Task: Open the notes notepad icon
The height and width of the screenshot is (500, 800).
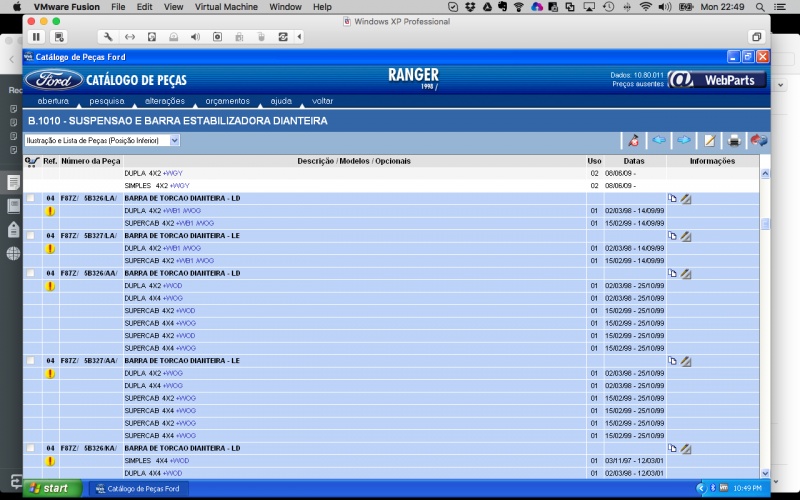Action: tap(709, 140)
